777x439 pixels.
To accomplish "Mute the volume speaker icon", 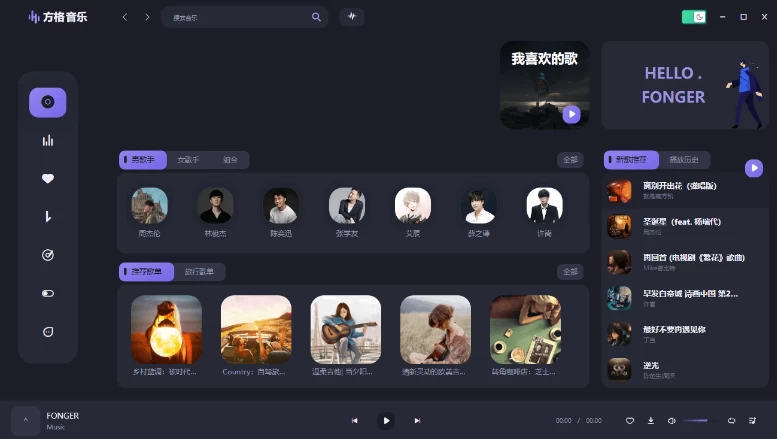I will point(671,421).
